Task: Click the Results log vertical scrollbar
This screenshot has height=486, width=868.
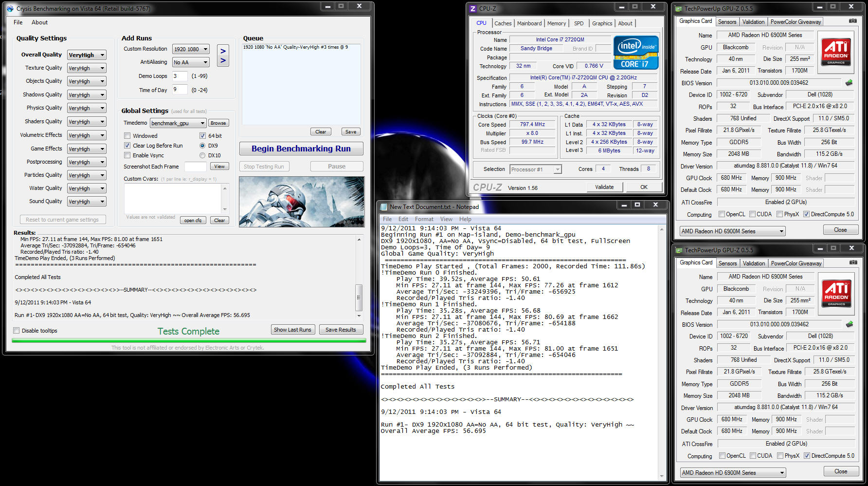Action: (x=359, y=278)
